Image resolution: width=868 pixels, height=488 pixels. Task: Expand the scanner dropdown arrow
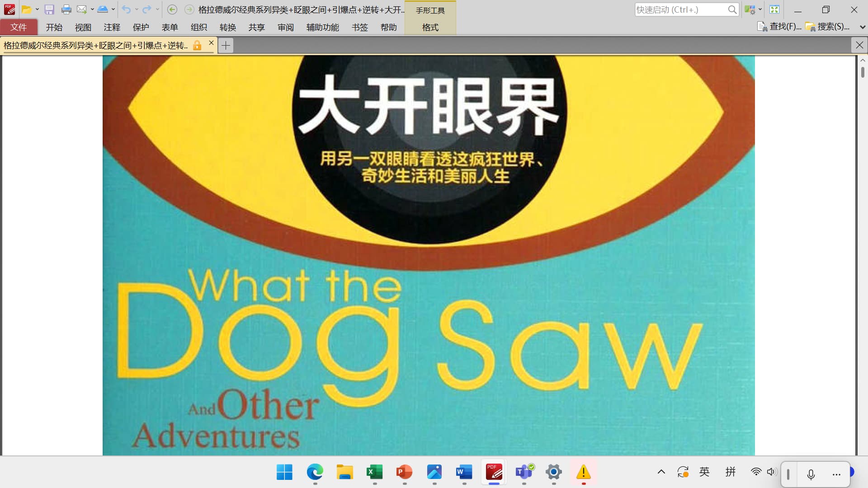click(x=113, y=9)
